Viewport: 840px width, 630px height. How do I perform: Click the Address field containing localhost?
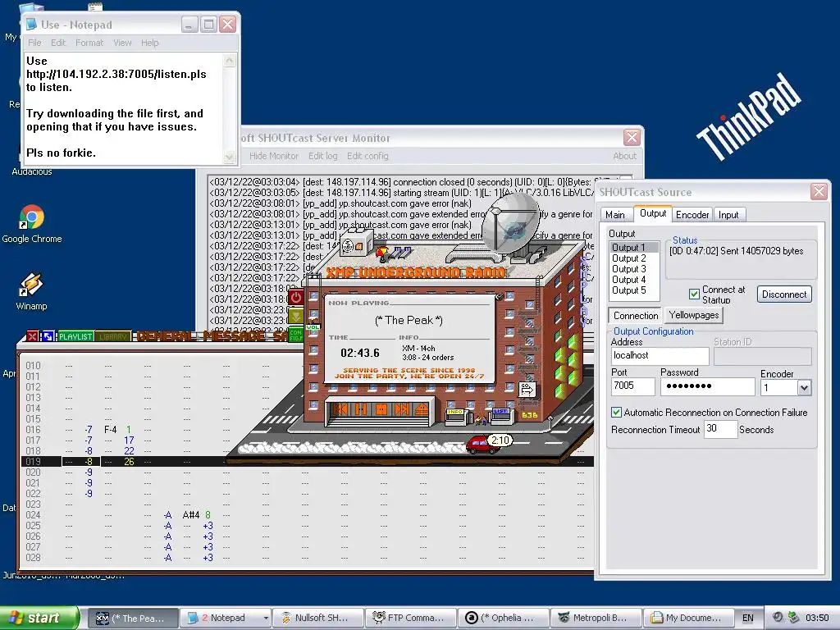[660, 356]
